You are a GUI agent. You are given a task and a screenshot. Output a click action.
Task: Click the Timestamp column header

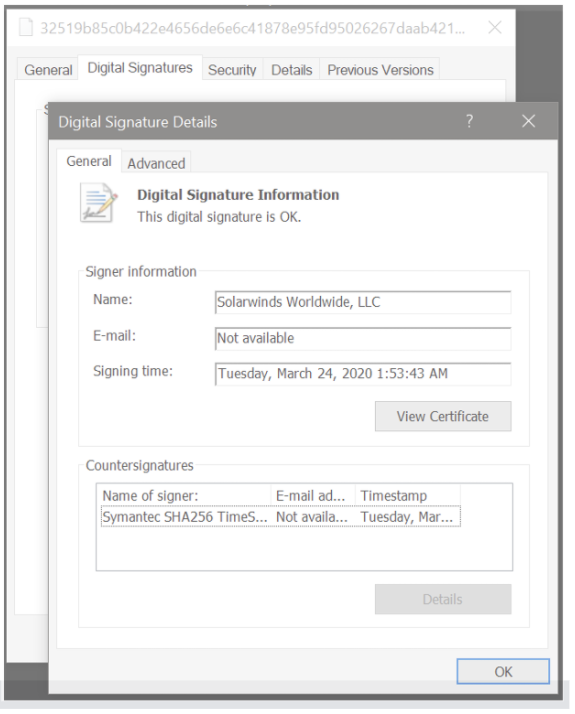(x=407, y=495)
